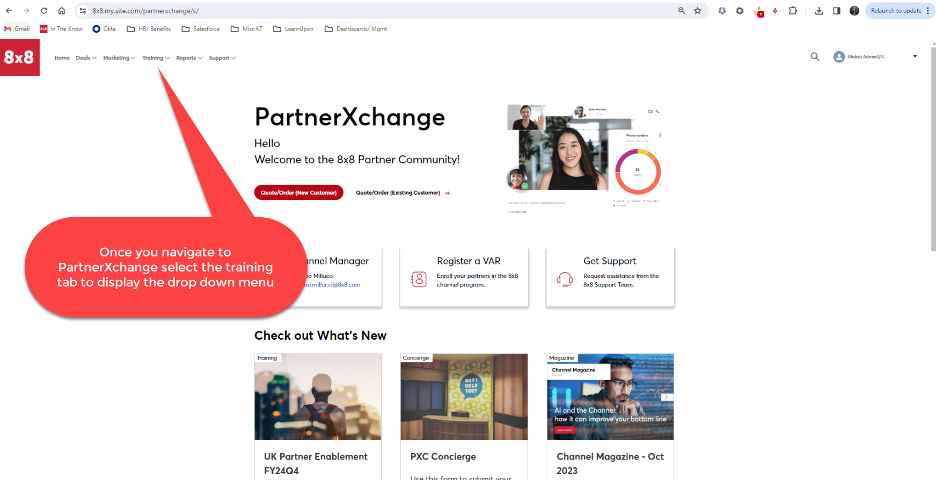The height and width of the screenshot is (480, 936).
Task: Click the PXC Concierge card title
Action: coord(443,457)
